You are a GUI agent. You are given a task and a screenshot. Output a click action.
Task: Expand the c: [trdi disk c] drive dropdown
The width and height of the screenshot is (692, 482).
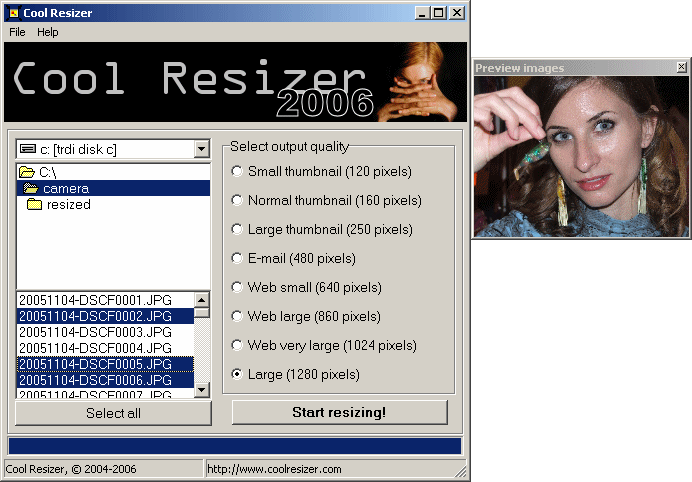point(202,149)
